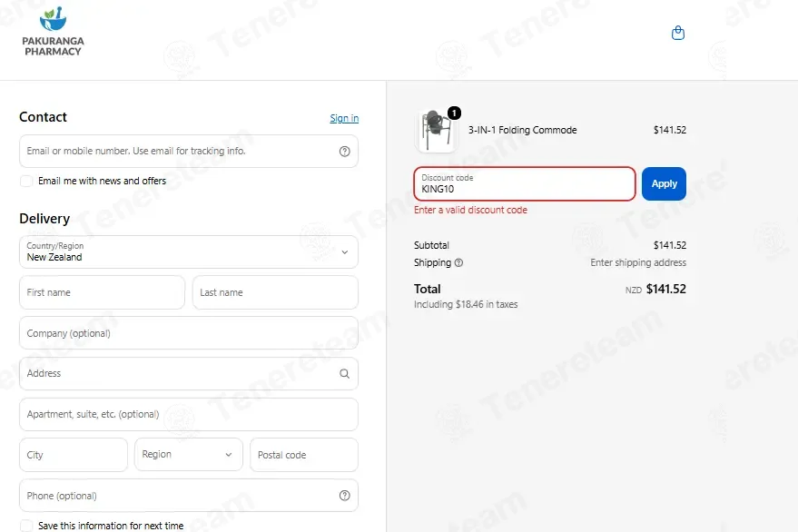The width and height of the screenshot is (798, 532).
Task: Click the help icon in the Phone field
Action: (x=345, y=496)
